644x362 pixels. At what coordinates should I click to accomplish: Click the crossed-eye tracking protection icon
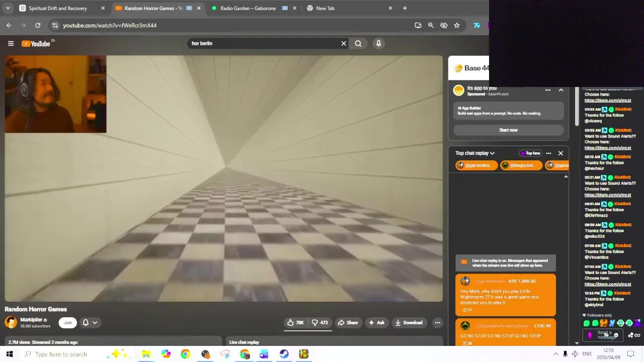pyautogui.click(x=444, y=25)
